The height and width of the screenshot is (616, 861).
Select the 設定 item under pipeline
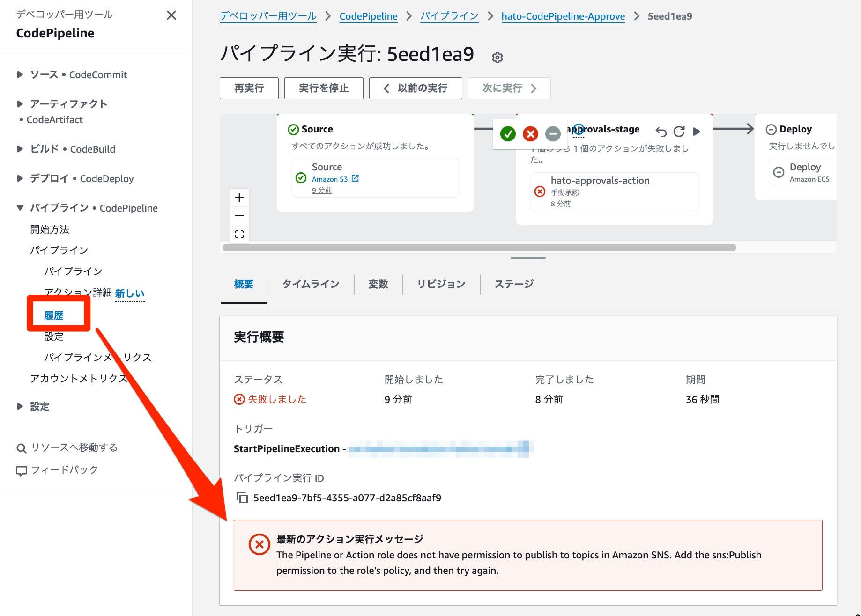click(54, 337)
